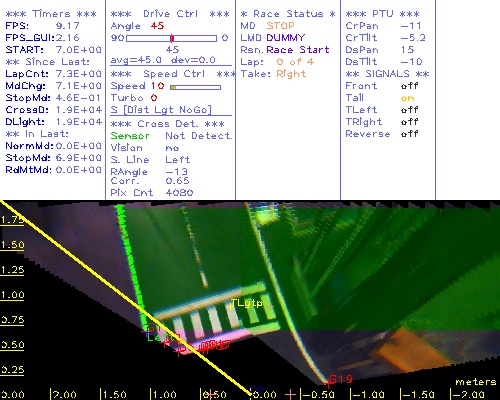The image size is (500, 400).
Task: Click the red Angle slider indicator
Action: 172,38
